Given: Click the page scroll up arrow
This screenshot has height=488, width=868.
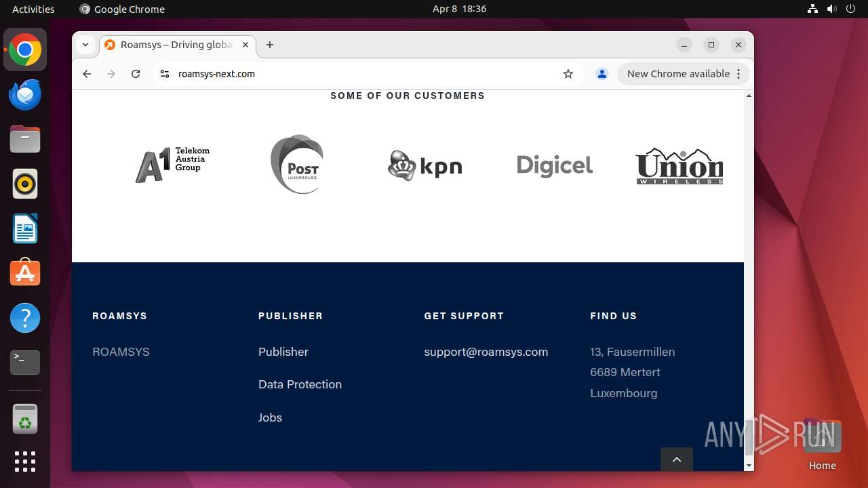Looking at the screenshot, I should (749, 96).
